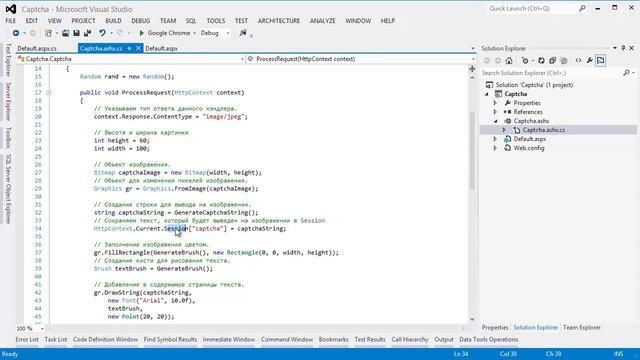Image resolution: width=640 pixels, height=360 pixels.
Task: Click the Solution Explorer search magnifier icon
Action: point(626,73)
